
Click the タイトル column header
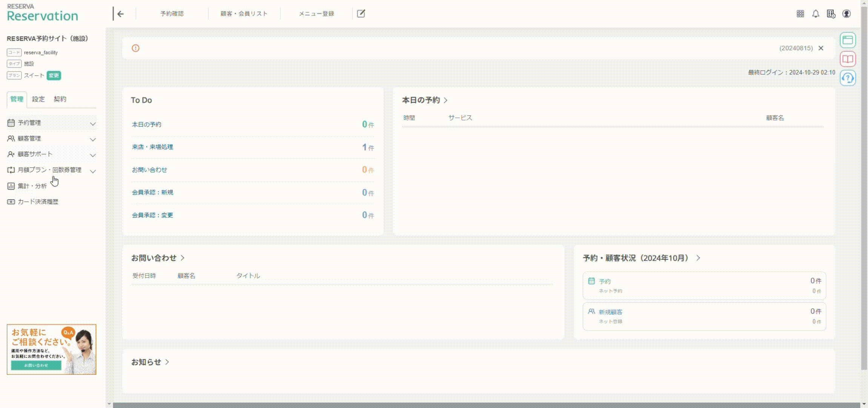[x=248, y=276]
